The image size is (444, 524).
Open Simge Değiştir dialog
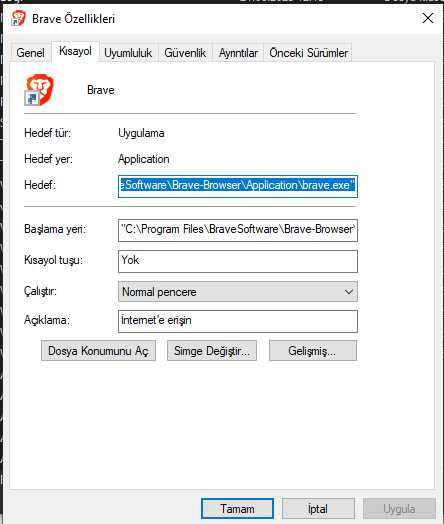212,351
